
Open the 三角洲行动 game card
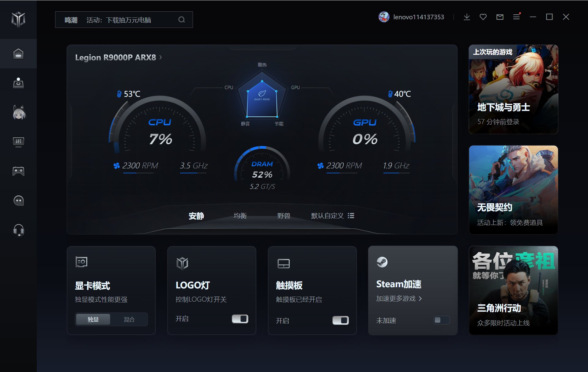point(513,290)
